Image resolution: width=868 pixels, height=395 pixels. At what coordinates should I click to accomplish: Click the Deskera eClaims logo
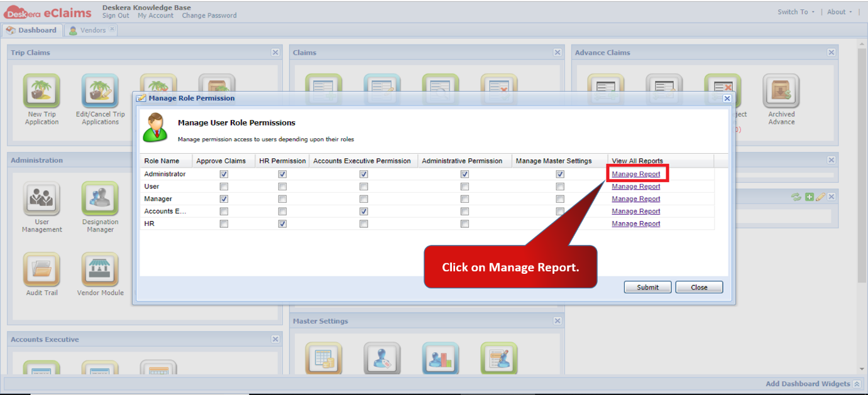click(x=48, y=12)
